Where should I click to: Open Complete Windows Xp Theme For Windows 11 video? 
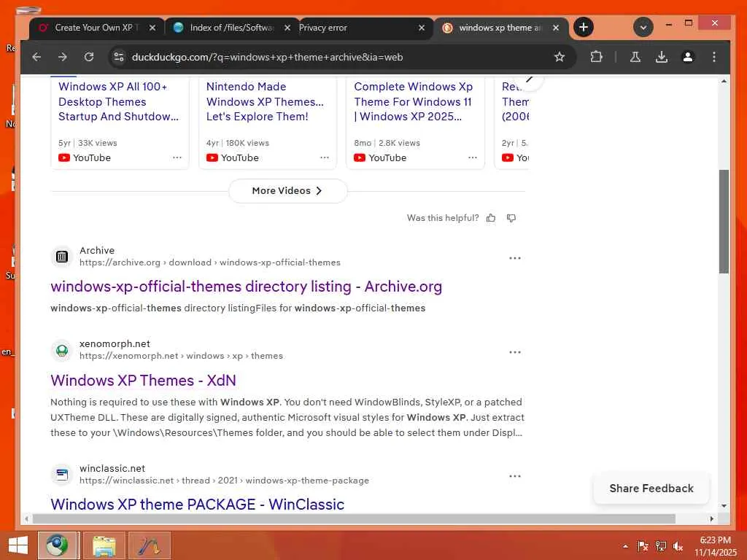pyautogui.click(x=413, y=101)
